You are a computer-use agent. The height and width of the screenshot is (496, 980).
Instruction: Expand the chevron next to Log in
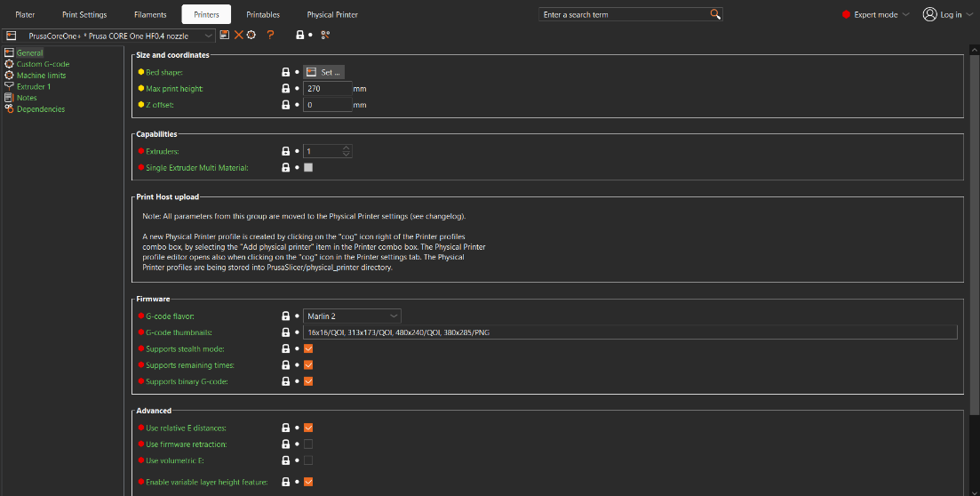point(968,14)
